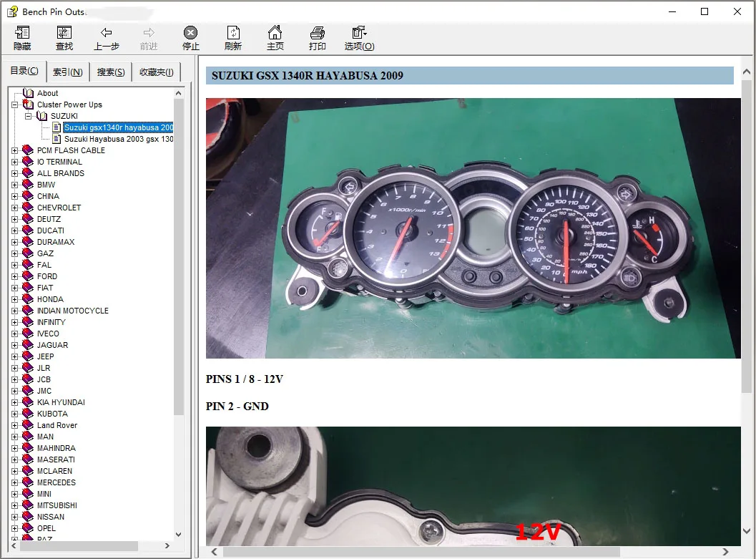Click the BMW book icon
This screenshot has height=559, width=756.
pos(28,184)
